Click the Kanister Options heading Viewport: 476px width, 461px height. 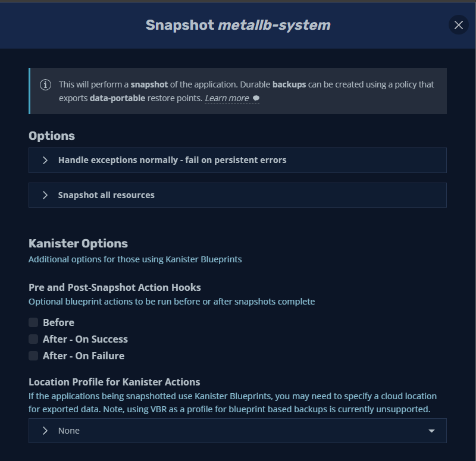[78, 243]
